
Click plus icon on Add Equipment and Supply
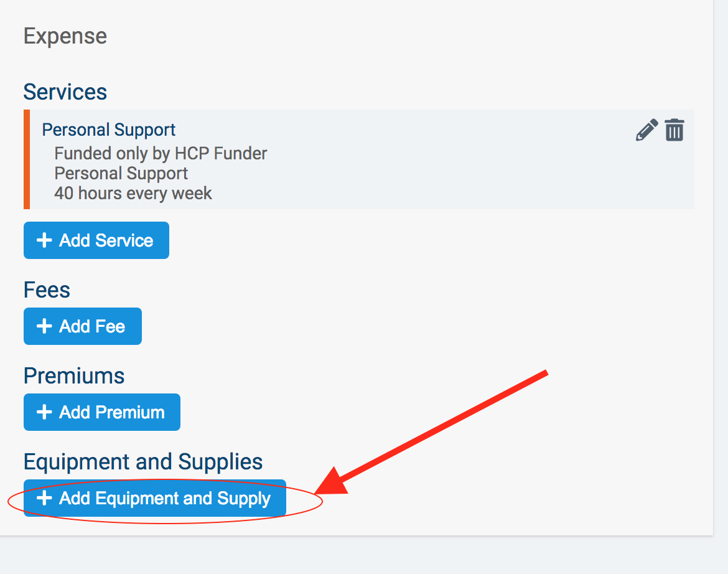click(44, 498)
